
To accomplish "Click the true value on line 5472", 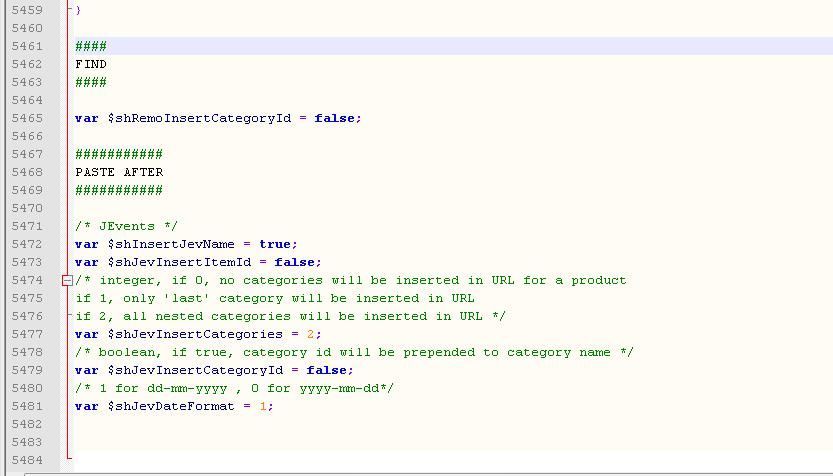I will [x=275, y=244].
